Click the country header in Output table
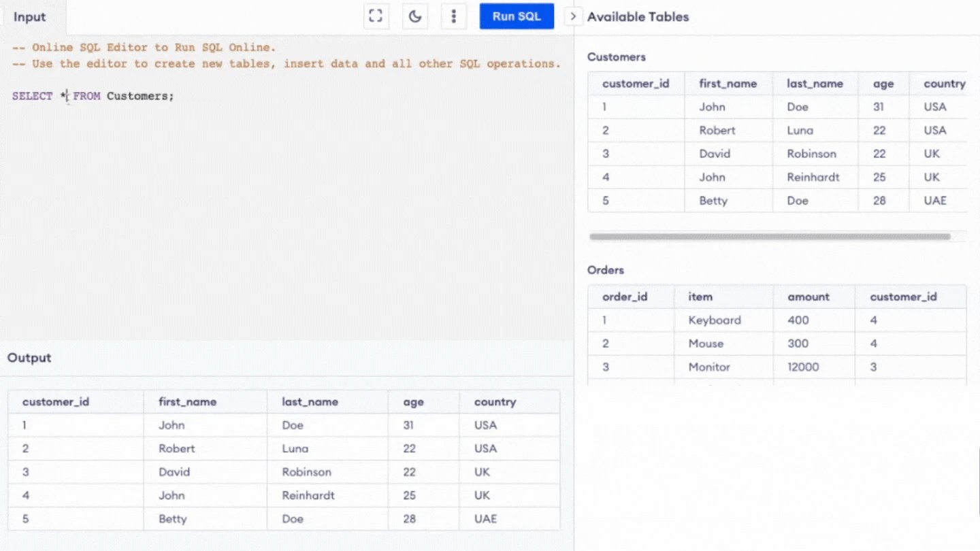 click(x=495, y=402)
